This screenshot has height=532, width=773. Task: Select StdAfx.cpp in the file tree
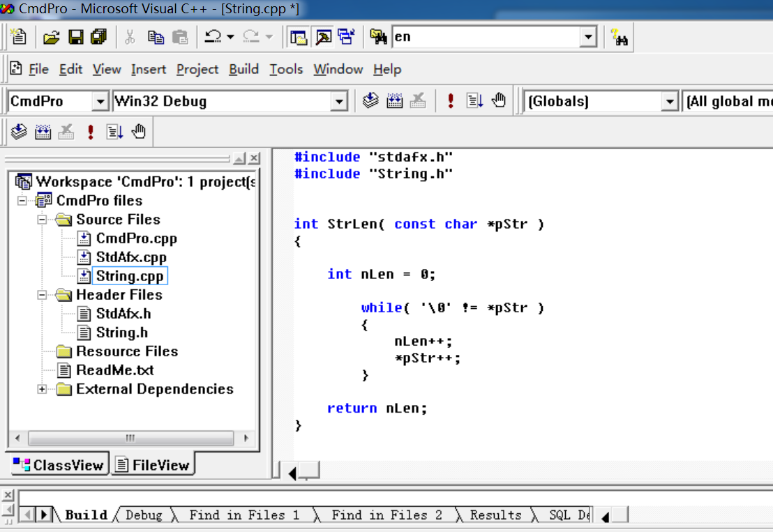coord(131,257)
